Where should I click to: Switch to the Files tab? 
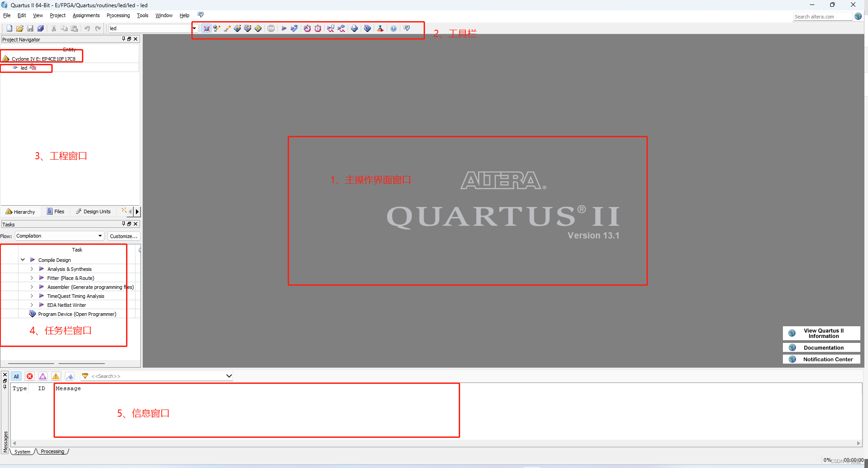(x=56, y=211)
